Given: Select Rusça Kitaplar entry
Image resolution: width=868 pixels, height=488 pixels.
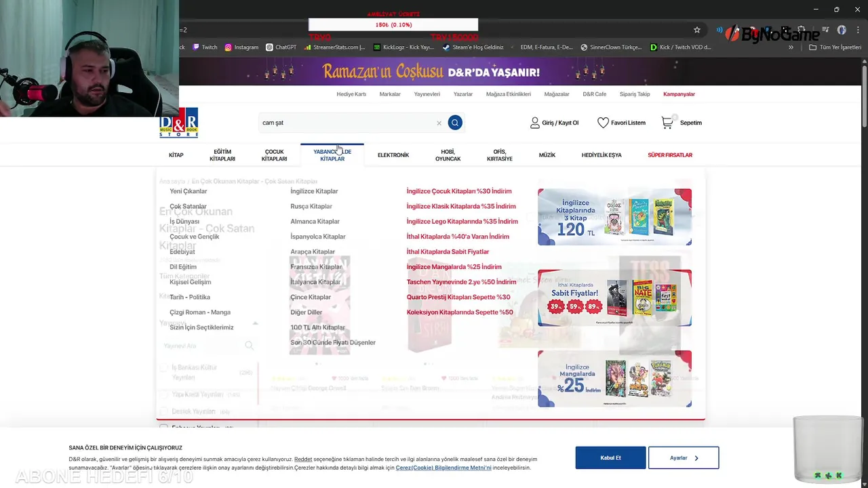Looking at the screenshot, I should coord(311,206).
